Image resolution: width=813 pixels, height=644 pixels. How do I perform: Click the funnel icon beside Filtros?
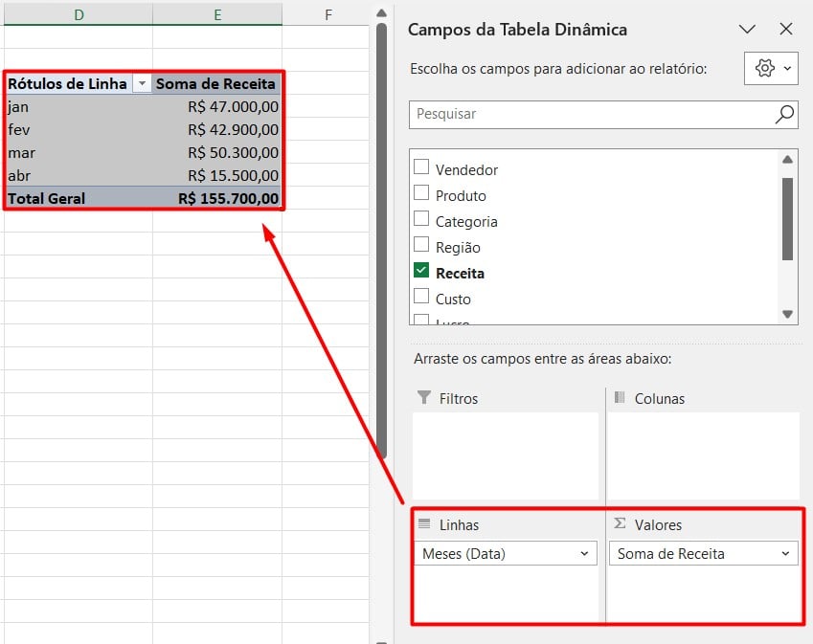(425, 398)
